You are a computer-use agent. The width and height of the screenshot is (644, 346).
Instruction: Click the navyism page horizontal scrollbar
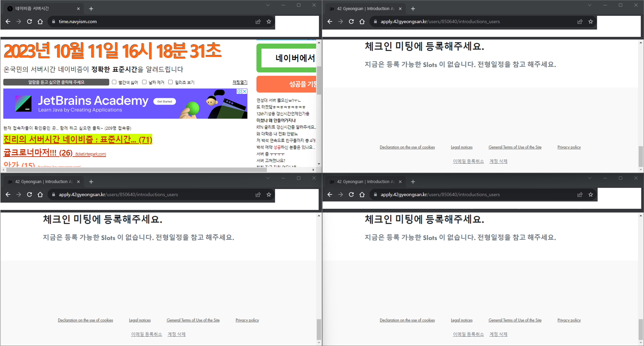(x=136, y=170)
